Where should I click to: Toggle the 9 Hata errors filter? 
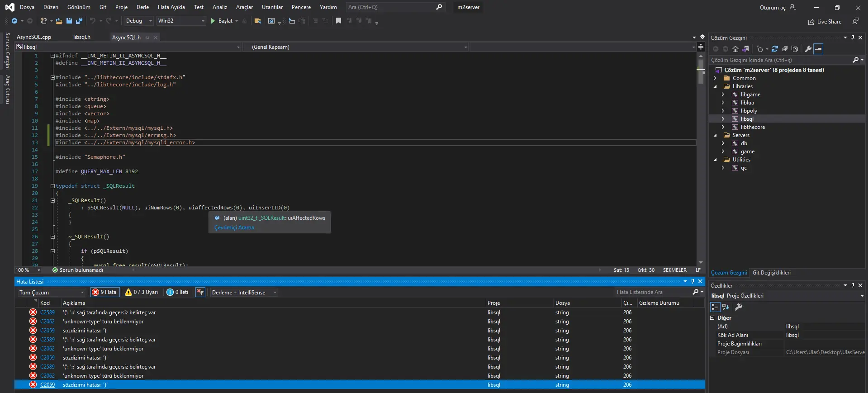click(x=104, y=292)
